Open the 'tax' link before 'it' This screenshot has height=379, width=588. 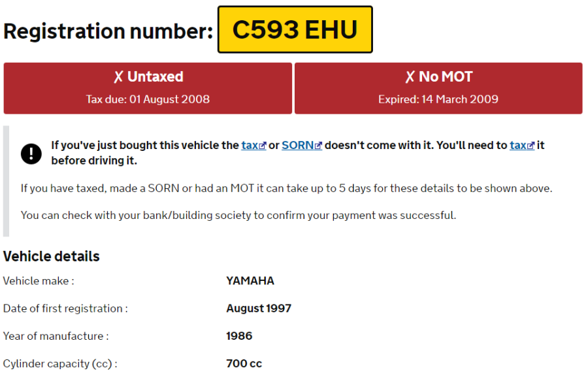coord(518,145)
